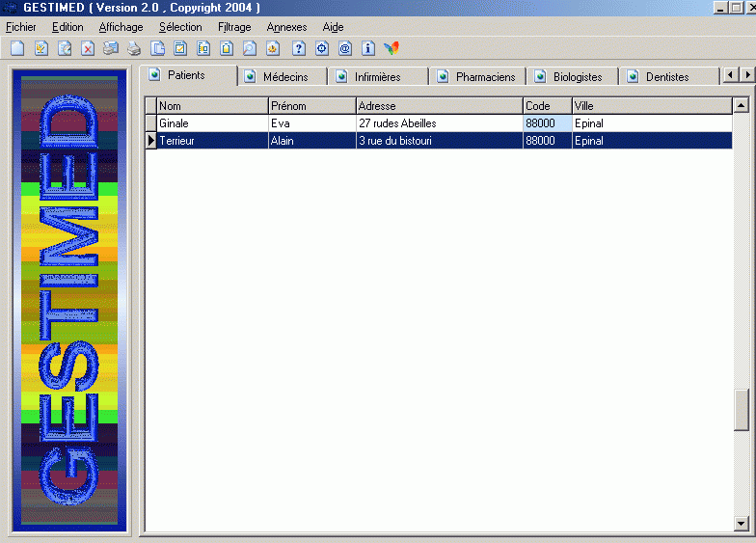Screen dimensions: 756x543
Task: Open the Fichier menu
Action: tap(21, 27)
